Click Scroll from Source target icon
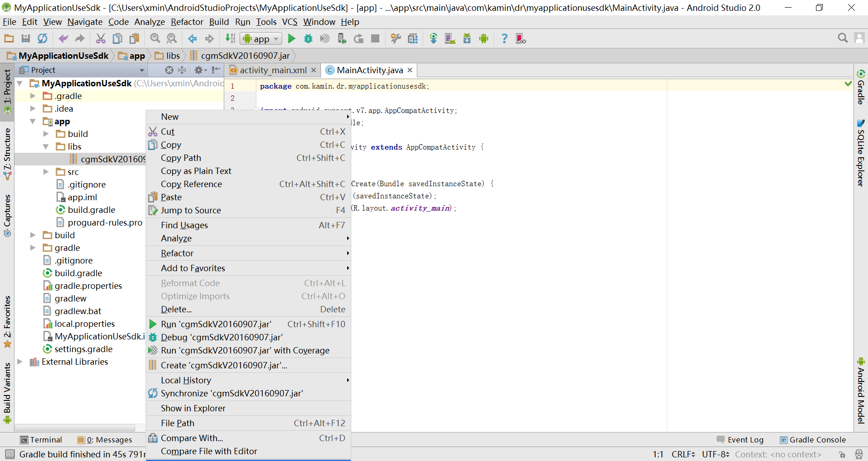 169,70
